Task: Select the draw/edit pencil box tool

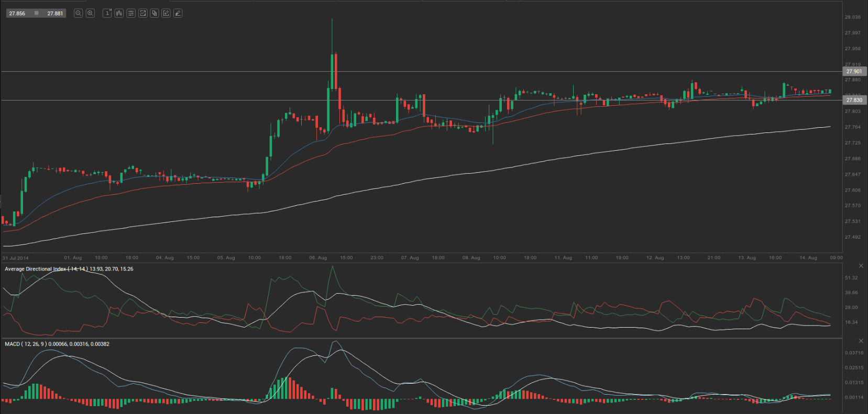Action: pos(166,13)
